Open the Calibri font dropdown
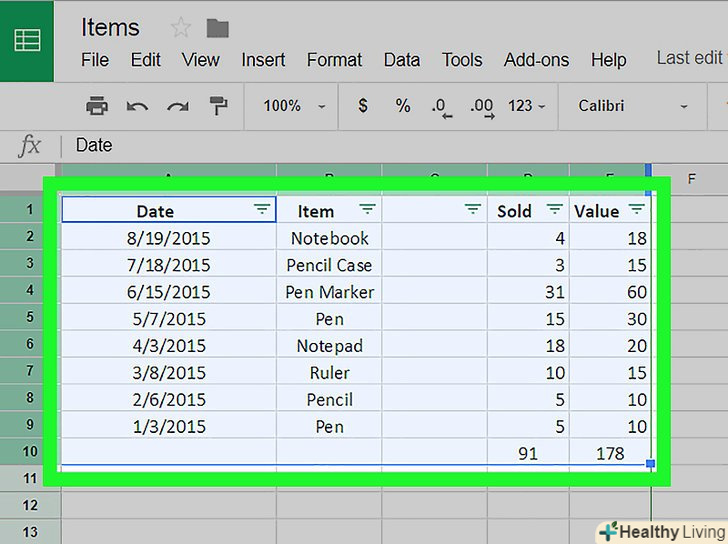The image size is (728, 544). point(632,106)
